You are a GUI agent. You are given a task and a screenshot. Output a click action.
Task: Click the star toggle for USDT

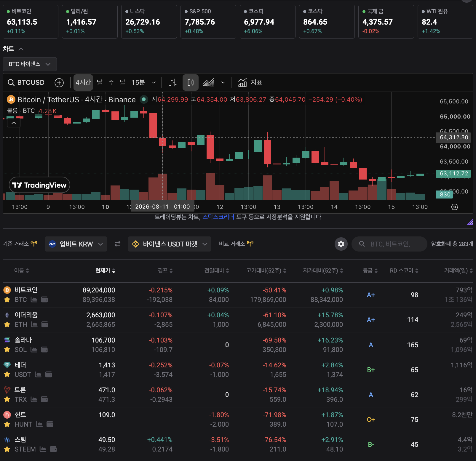[7, 374]
